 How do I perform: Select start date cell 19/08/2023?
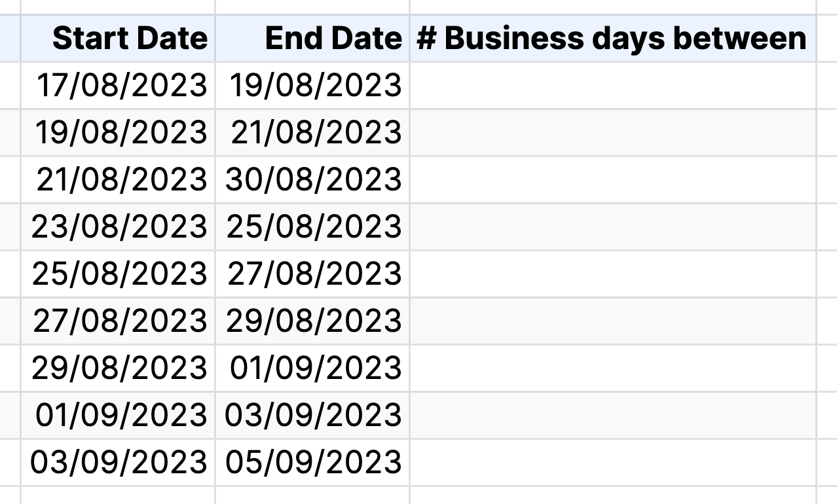[x=118, y=133]
